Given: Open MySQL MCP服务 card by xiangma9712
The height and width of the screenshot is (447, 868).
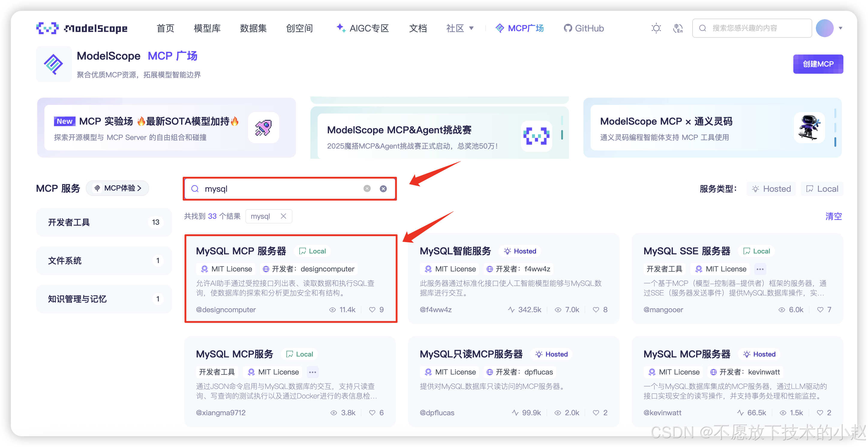Looking at the screenshot, I should (235, 354).
